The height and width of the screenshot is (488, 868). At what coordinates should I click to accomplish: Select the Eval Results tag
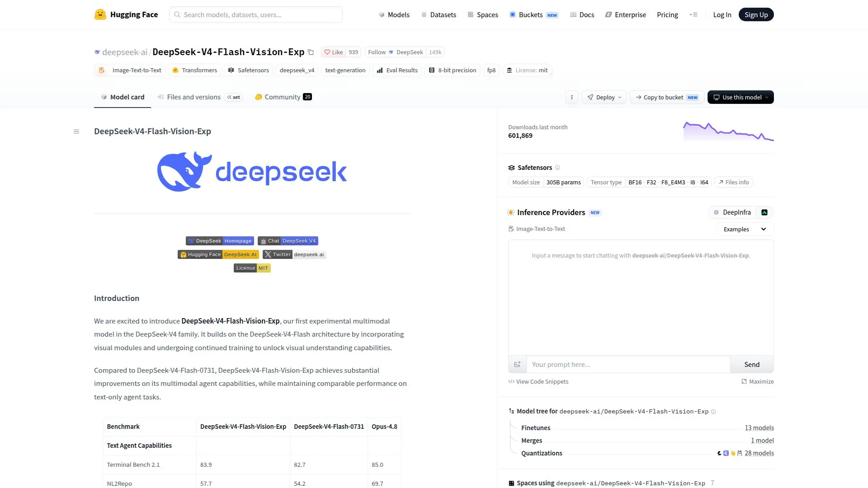397,70
